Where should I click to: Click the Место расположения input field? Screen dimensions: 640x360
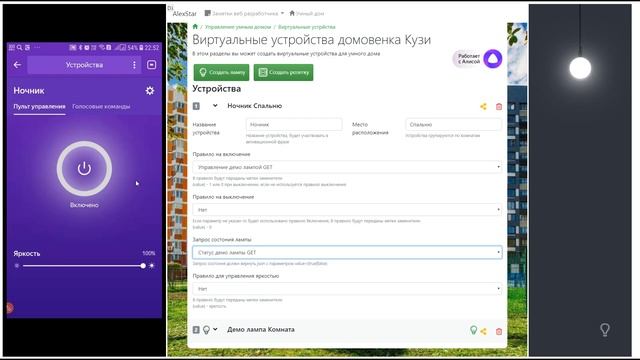[453, 124]
